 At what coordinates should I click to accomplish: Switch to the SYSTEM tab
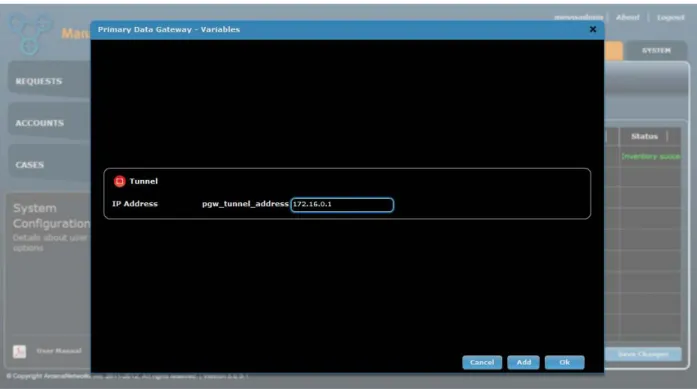click(x=656, y=51)
